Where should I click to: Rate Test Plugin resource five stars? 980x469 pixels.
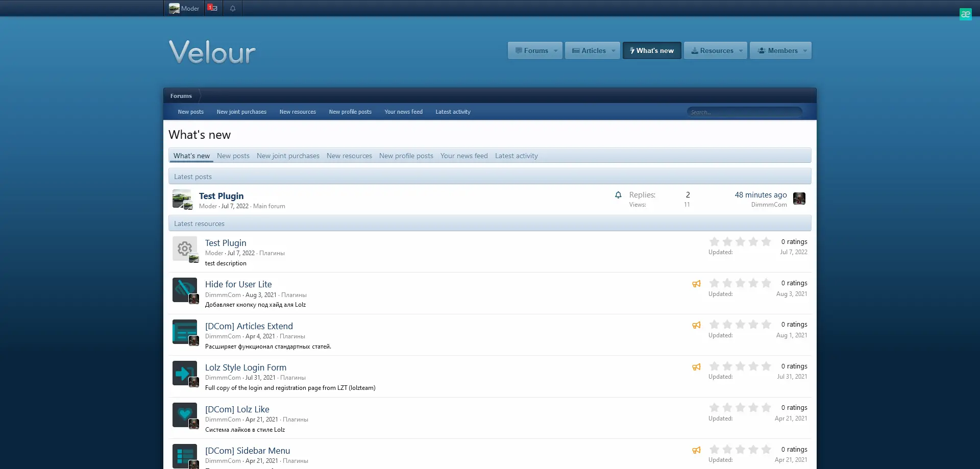[x=766, y=242]
